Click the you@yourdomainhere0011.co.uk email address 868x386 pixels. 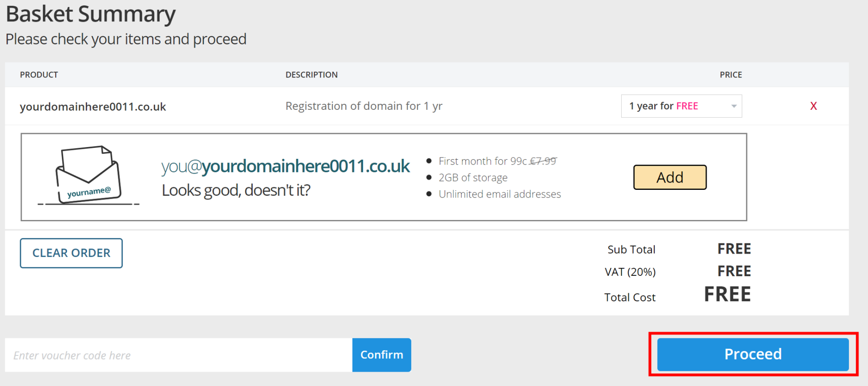coord(285,166)
